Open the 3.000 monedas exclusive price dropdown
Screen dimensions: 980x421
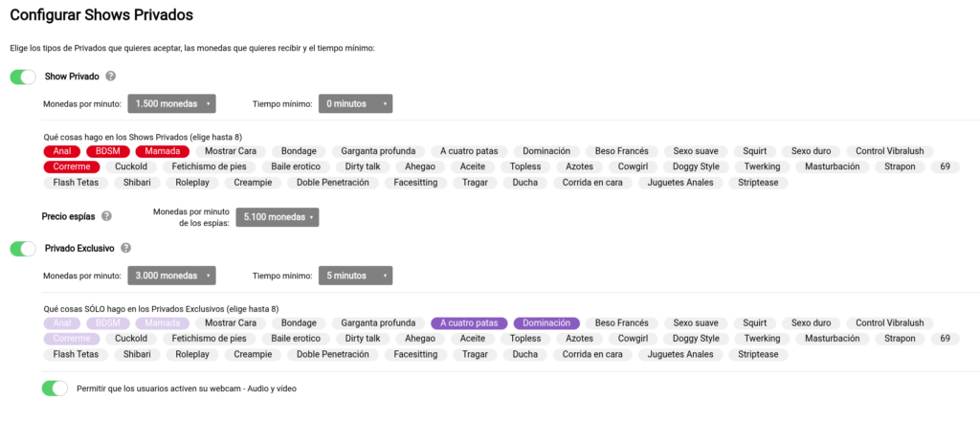point(172,276)
